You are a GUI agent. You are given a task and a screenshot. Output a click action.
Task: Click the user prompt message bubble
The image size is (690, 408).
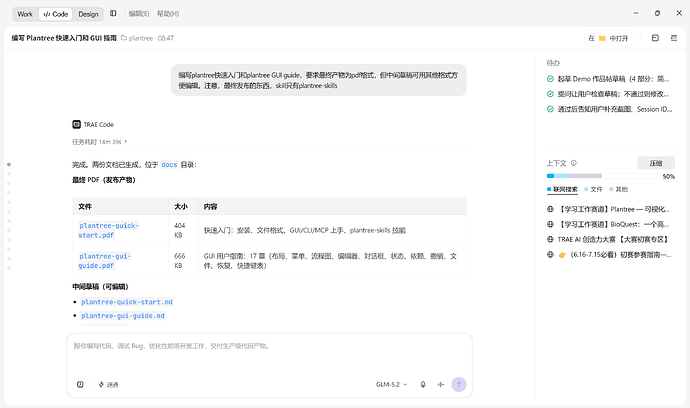tap(319, 80)
